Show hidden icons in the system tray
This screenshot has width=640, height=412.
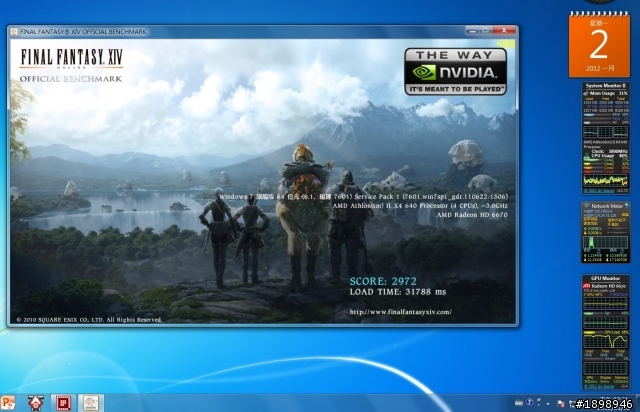click(548, 404)
